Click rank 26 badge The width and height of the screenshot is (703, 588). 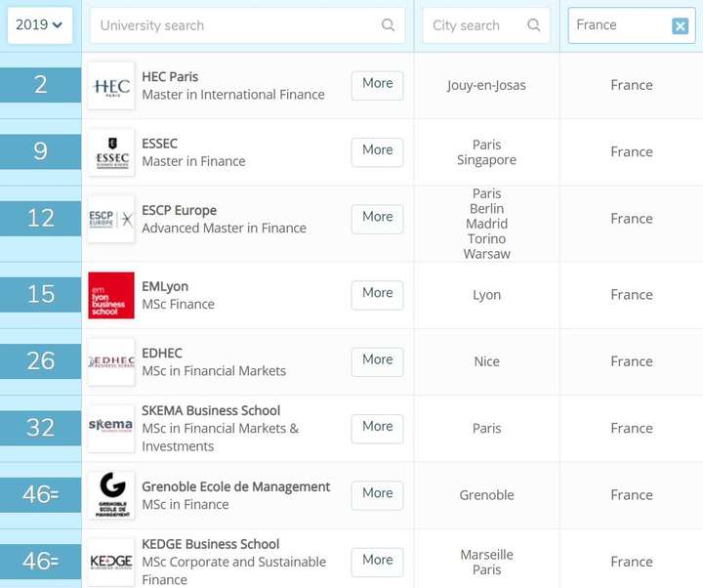40,361
